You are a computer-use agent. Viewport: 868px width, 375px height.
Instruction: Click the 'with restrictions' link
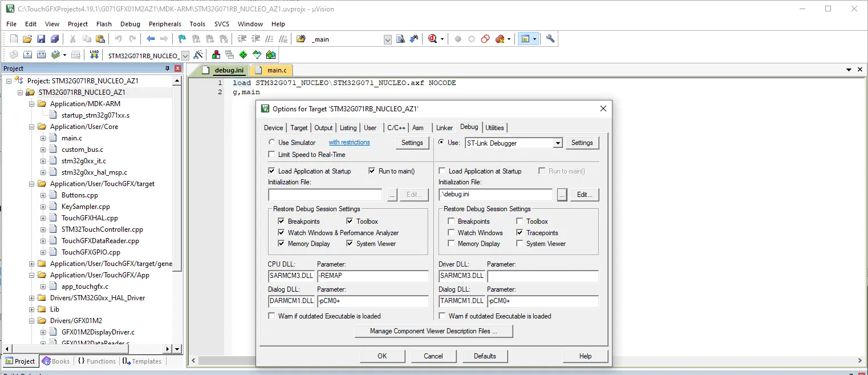349,143
